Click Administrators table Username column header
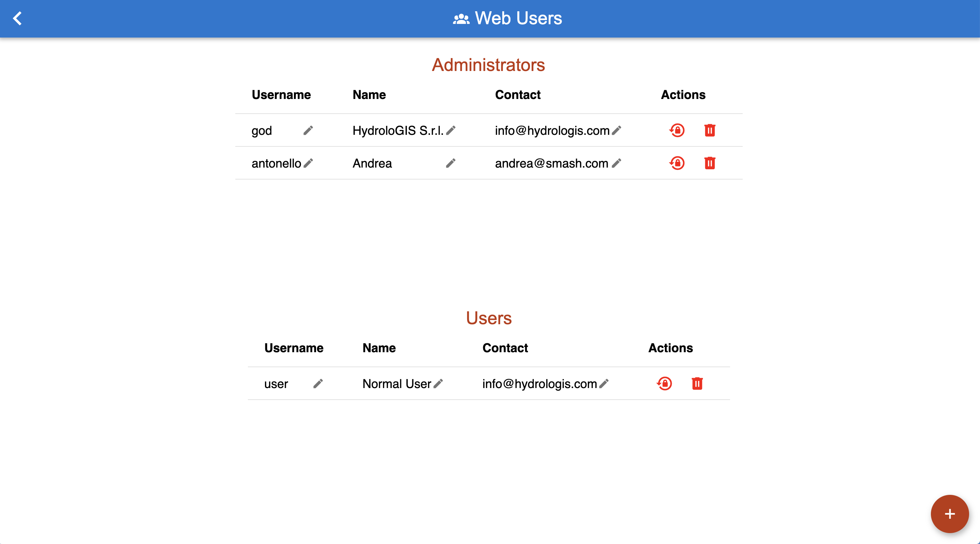The image size is (980, 544). click(281, 95)
